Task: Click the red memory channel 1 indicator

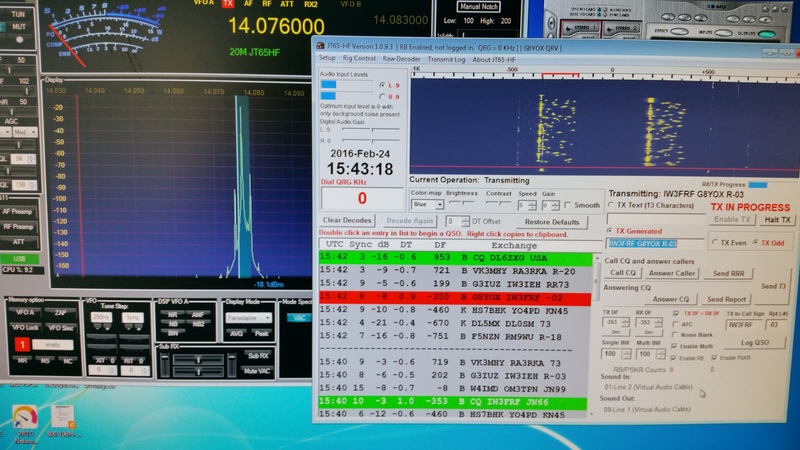Action: (x=22, y=345)
